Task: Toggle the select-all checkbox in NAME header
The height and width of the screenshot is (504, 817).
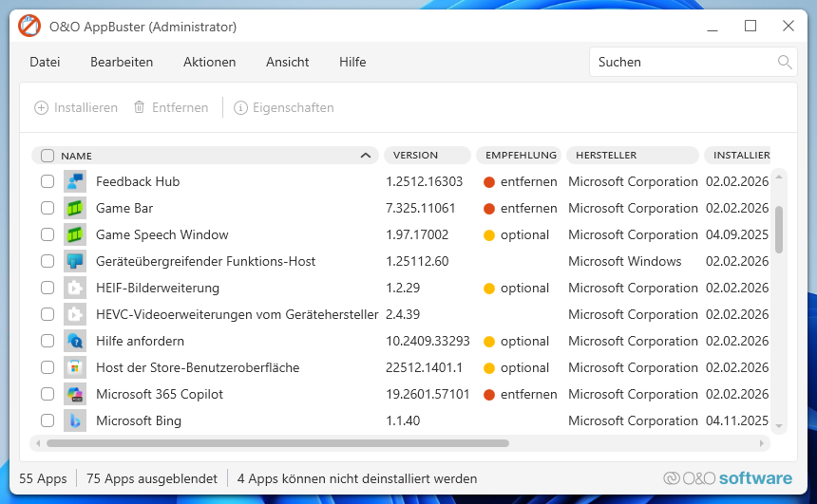Action: pos(47,156)
